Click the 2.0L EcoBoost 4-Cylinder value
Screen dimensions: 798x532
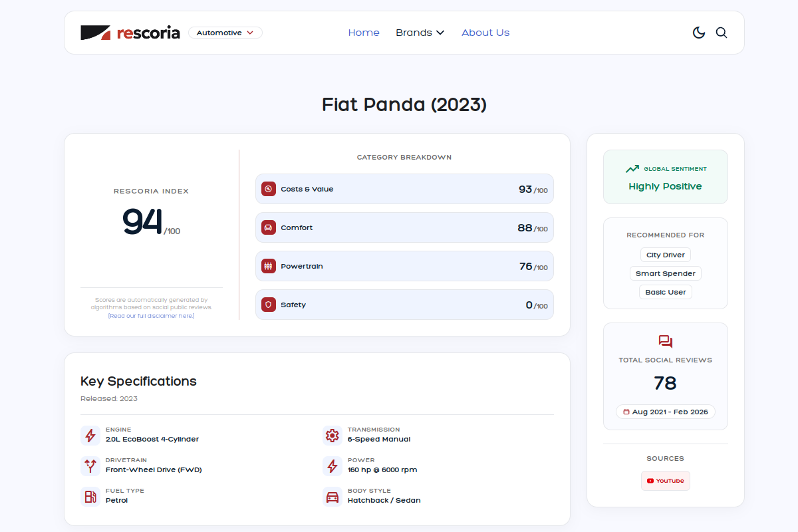click(x=152, y=439)
